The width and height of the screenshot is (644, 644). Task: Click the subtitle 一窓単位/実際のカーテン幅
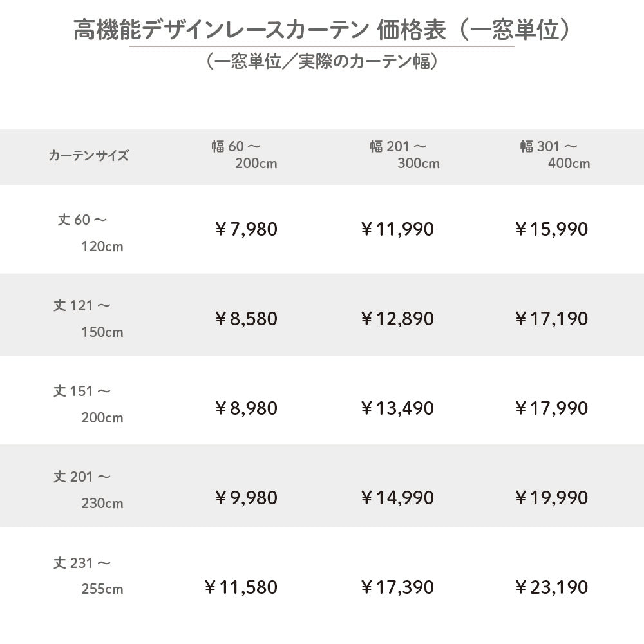pyautogui.click(x=322, y=61)
